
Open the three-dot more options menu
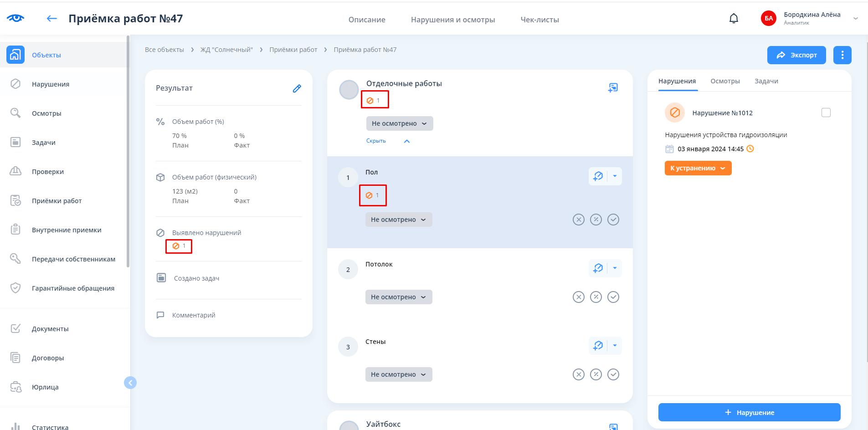(842, 55)
